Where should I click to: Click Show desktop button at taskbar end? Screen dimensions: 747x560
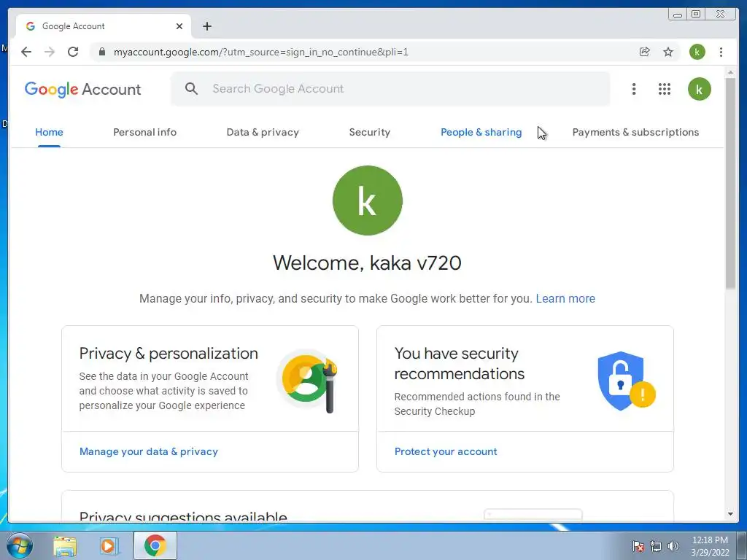coord(742,545)
